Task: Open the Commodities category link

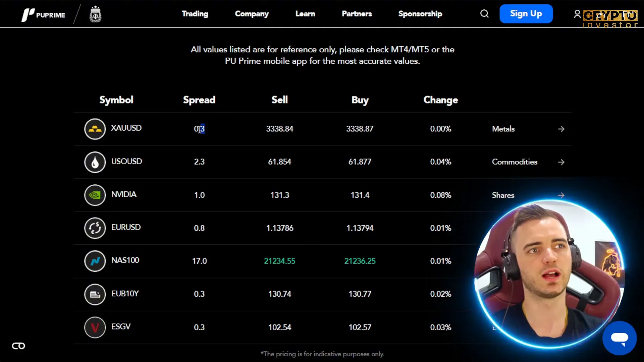Action: click(515, 162)
